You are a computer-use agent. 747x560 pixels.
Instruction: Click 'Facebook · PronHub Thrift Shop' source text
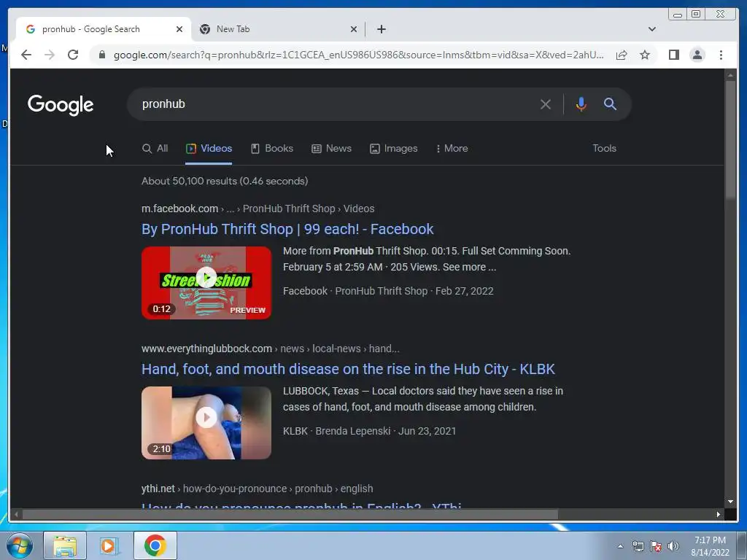[355, 291]
